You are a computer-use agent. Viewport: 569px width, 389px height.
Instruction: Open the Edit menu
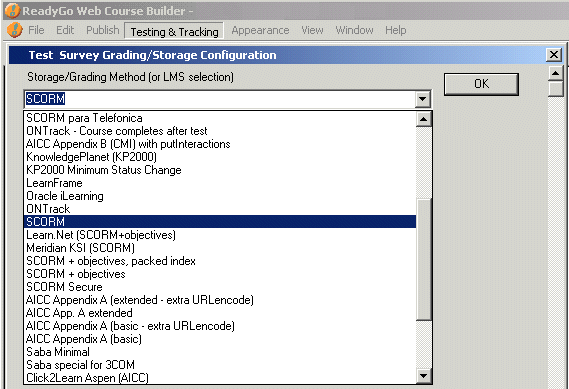point(65,30)
